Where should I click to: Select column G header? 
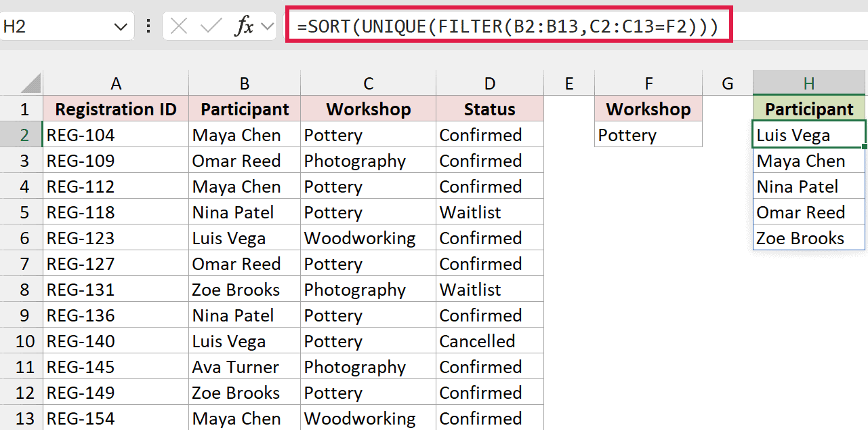click(727, 83)
